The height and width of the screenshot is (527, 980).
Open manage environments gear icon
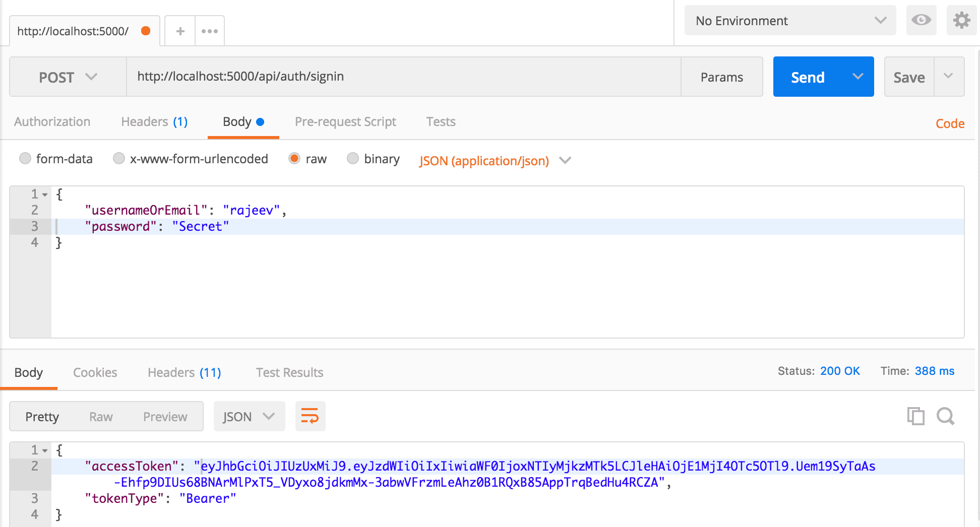(x=961, y=20)
